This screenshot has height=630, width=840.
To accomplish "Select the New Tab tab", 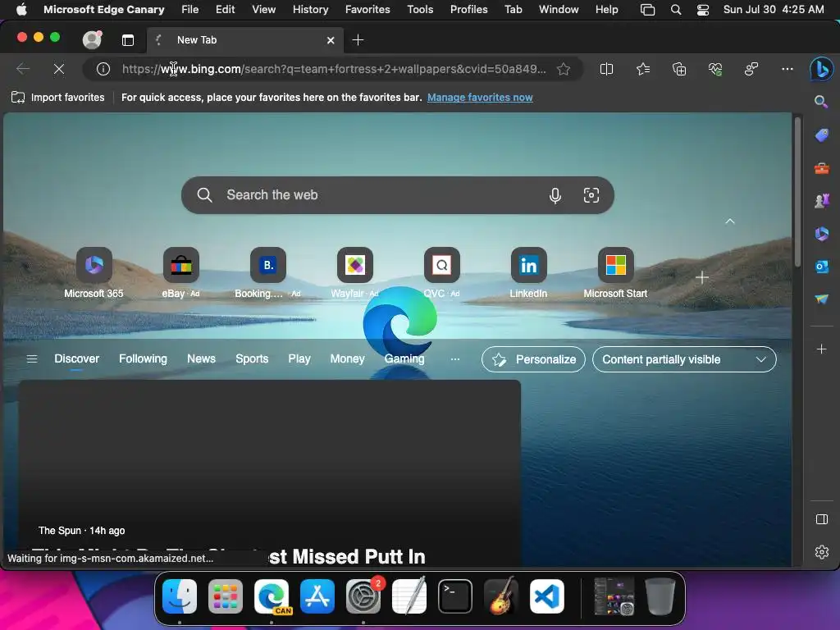I will click(244, 40).
